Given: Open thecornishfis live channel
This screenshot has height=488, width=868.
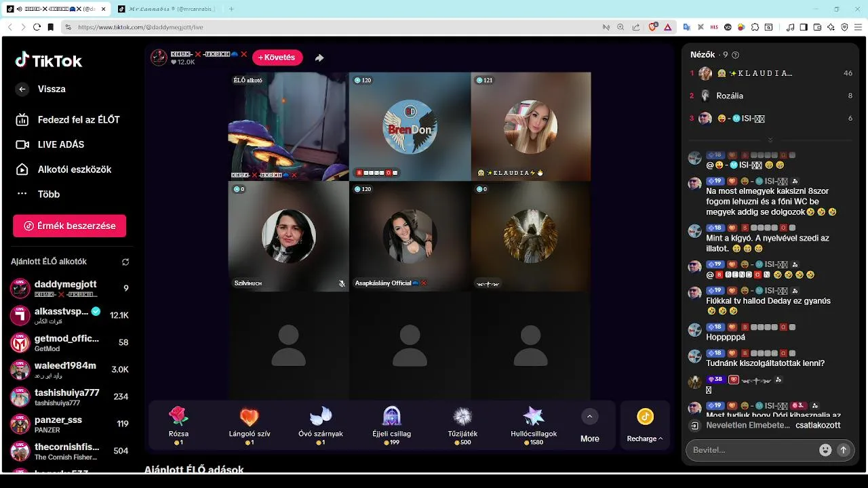Looking at the screenshot, I should click(69, 451).
